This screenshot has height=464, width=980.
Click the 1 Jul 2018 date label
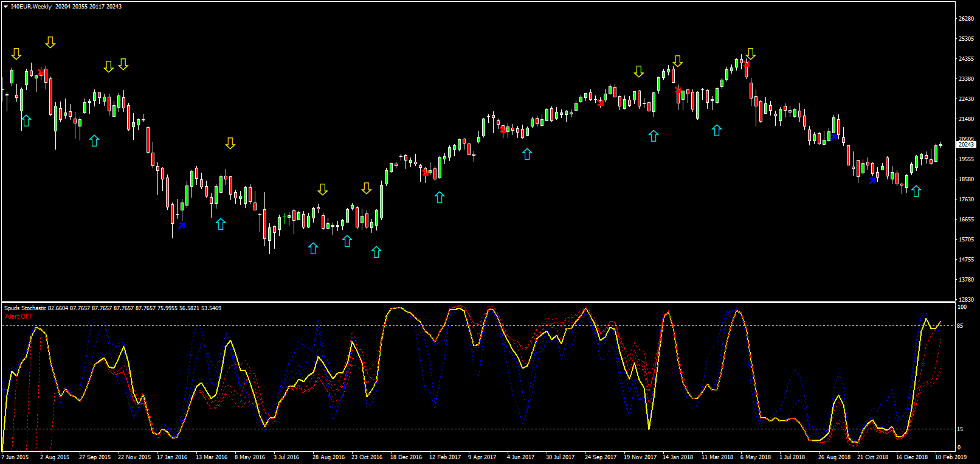[x=792, y=457]
